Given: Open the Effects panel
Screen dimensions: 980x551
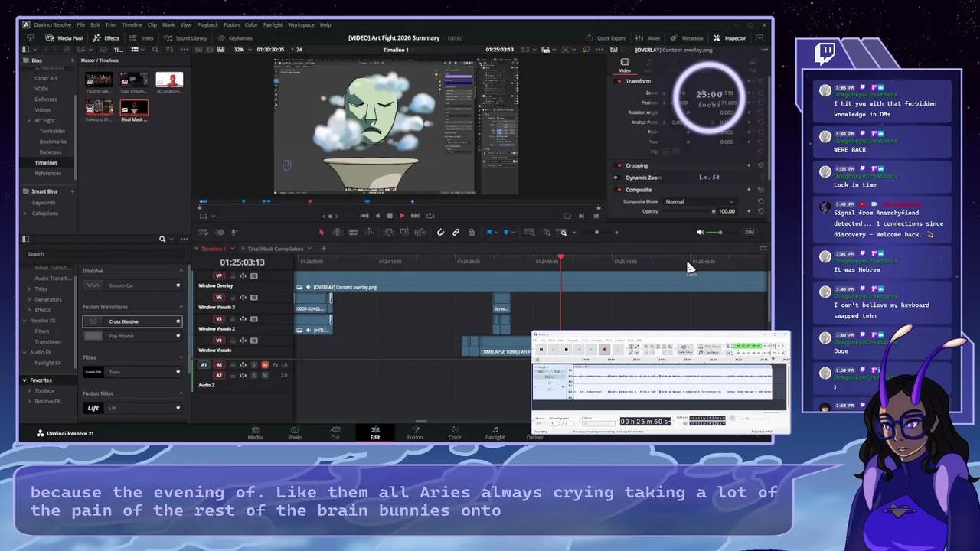Looking at the screenshot, I should [x=106, y=38].
